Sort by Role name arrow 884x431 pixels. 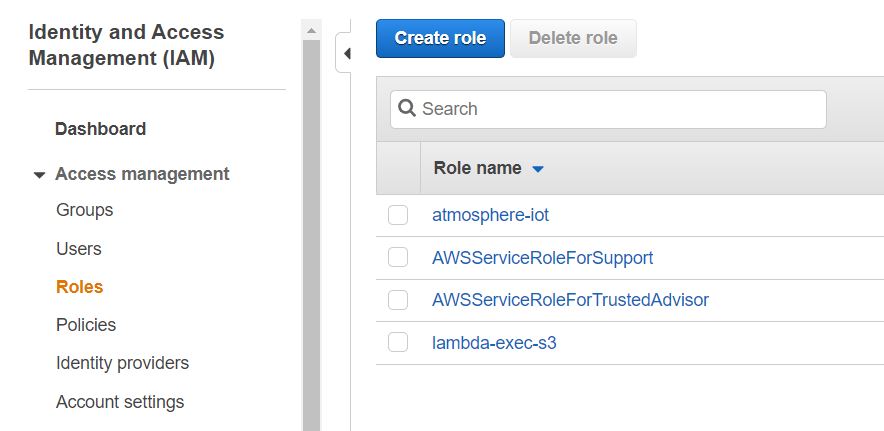pos(538,169)
